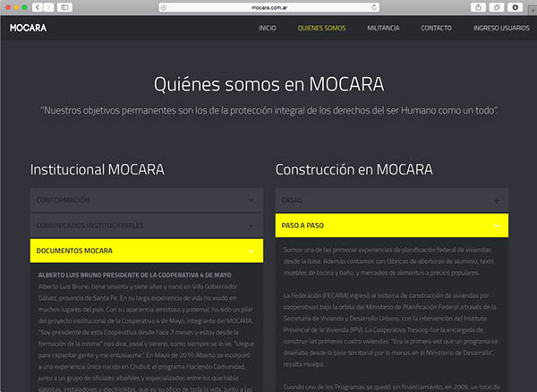This screenshot has height=392, width=537.
Task: Open the Safari downloads icon
Action: tap(516, 7)
